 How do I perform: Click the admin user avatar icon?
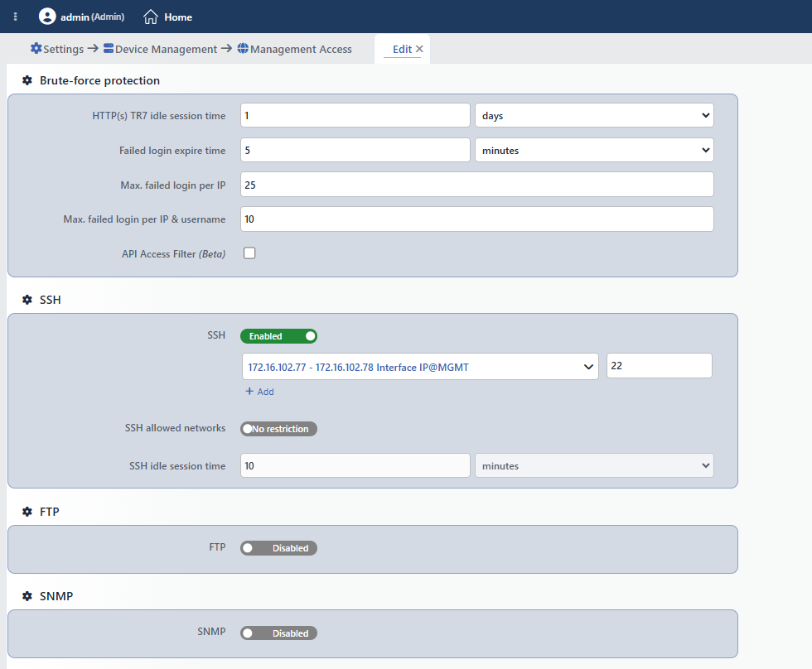click(47, 17)
